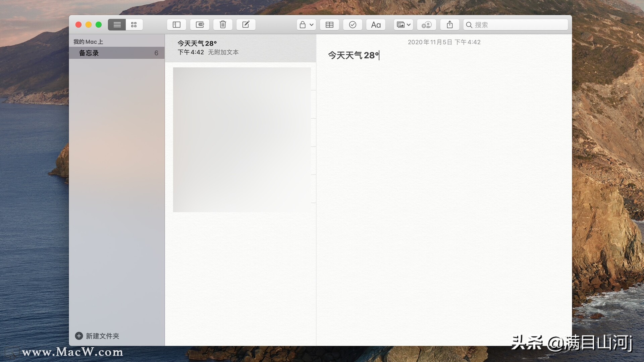Delete the note with the trash icon
The image size is (644, 362).
click(x=223, y=25)
